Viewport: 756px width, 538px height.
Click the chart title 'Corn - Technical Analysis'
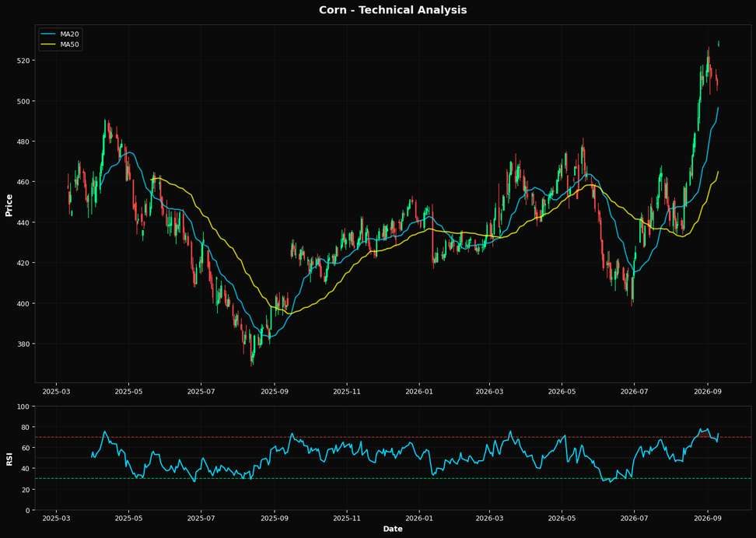coord(393,9)
